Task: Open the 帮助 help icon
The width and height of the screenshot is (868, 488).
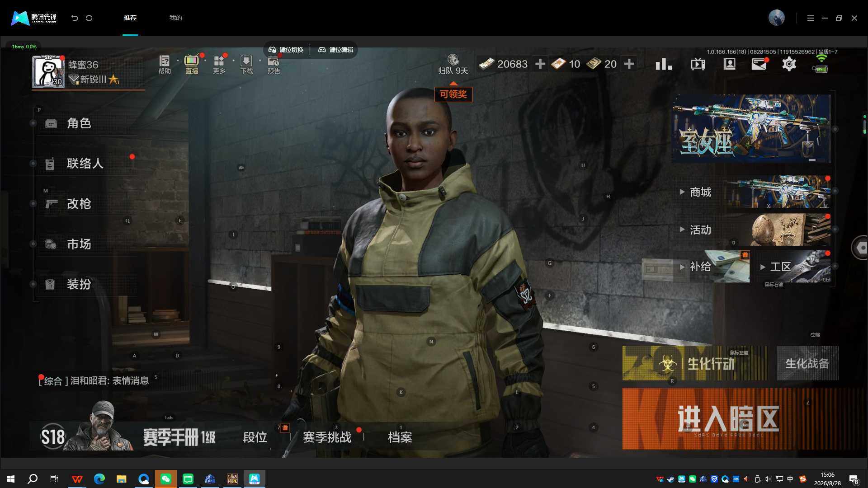Action: click(x=165, y=65)
